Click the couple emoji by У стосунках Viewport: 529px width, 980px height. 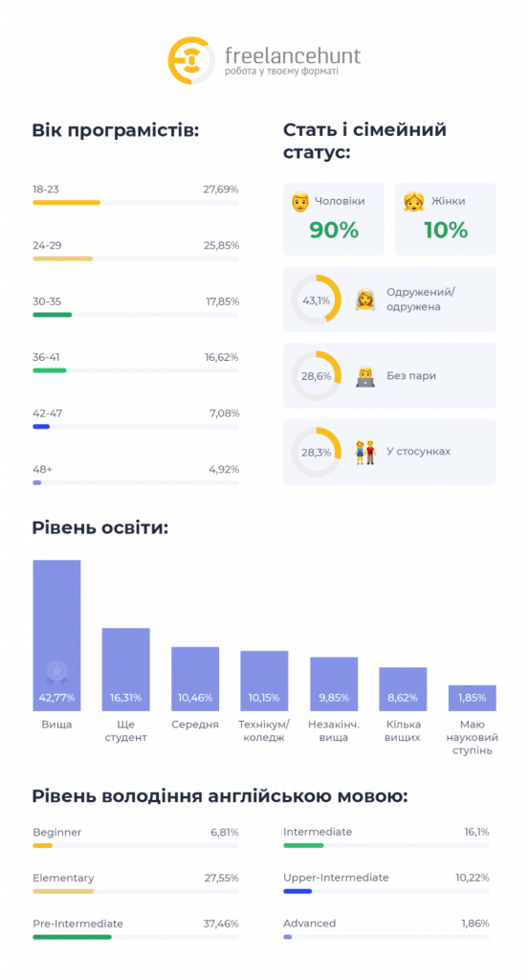pos(365,452)
